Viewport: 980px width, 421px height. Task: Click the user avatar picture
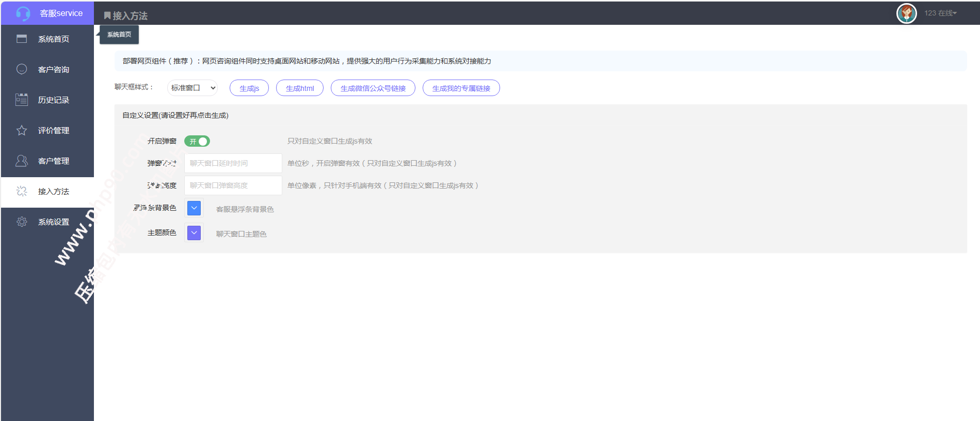pos(906,13)
